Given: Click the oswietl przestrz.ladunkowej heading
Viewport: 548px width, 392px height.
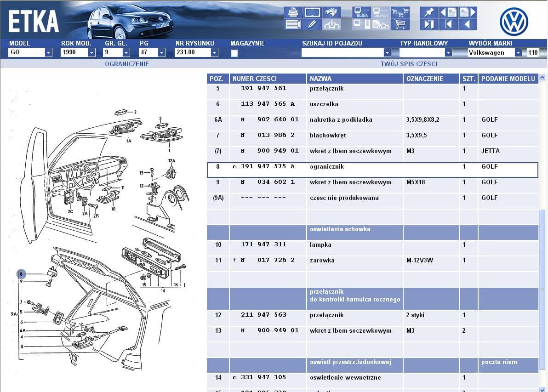Looking at the screenshot, I should pos(350,362).
